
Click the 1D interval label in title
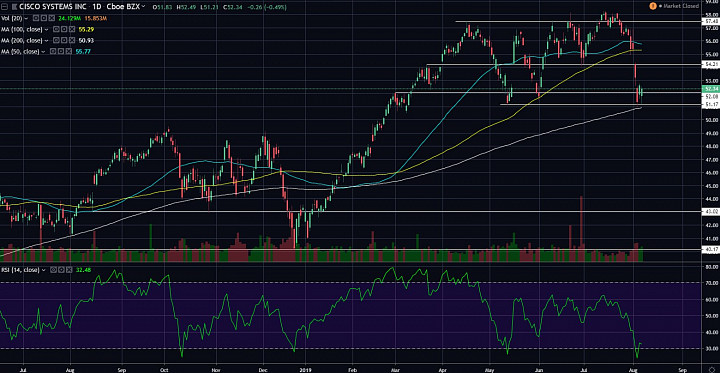point(96,6)
